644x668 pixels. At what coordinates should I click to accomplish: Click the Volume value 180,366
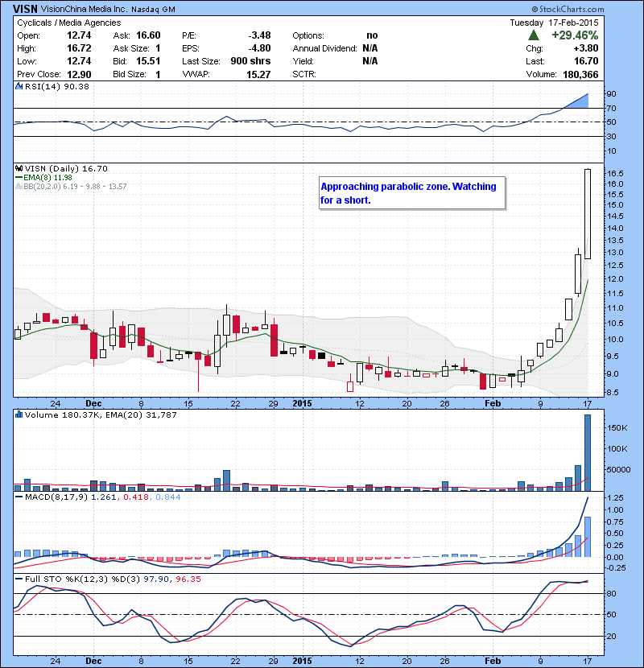point(580,75)
